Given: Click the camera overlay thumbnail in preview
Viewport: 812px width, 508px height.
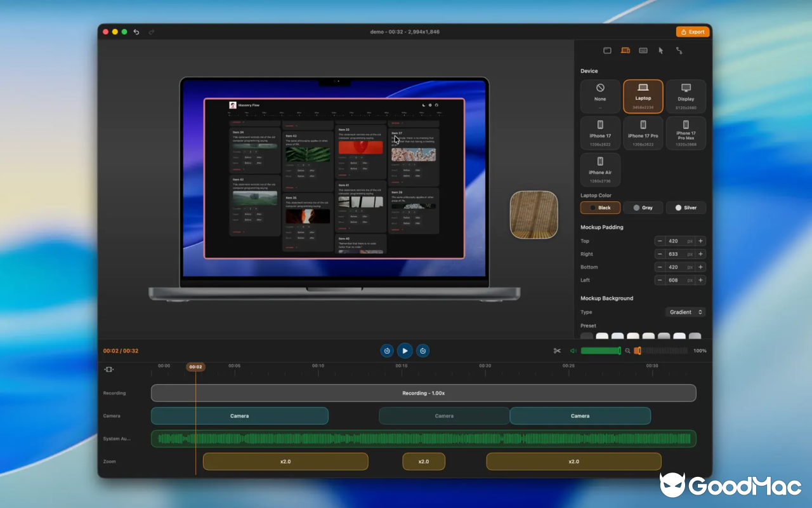Looking at the screenshot, I should pyautogui.click(x=534, y=215).
